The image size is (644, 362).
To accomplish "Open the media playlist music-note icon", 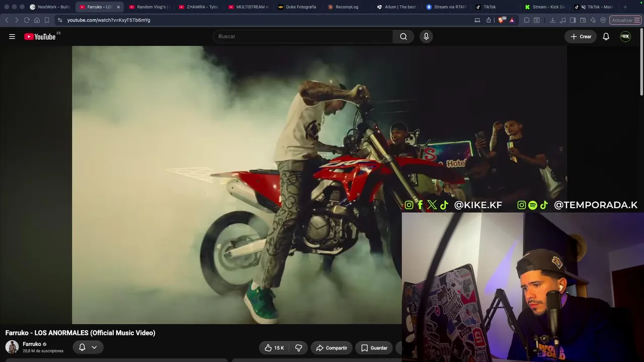I will (562, 20).
